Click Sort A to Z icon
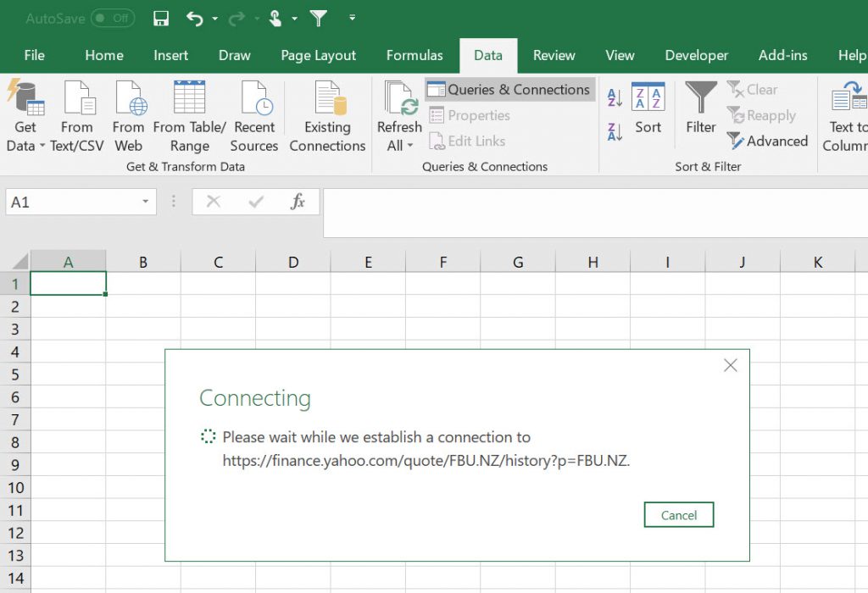 pos(615,97)
